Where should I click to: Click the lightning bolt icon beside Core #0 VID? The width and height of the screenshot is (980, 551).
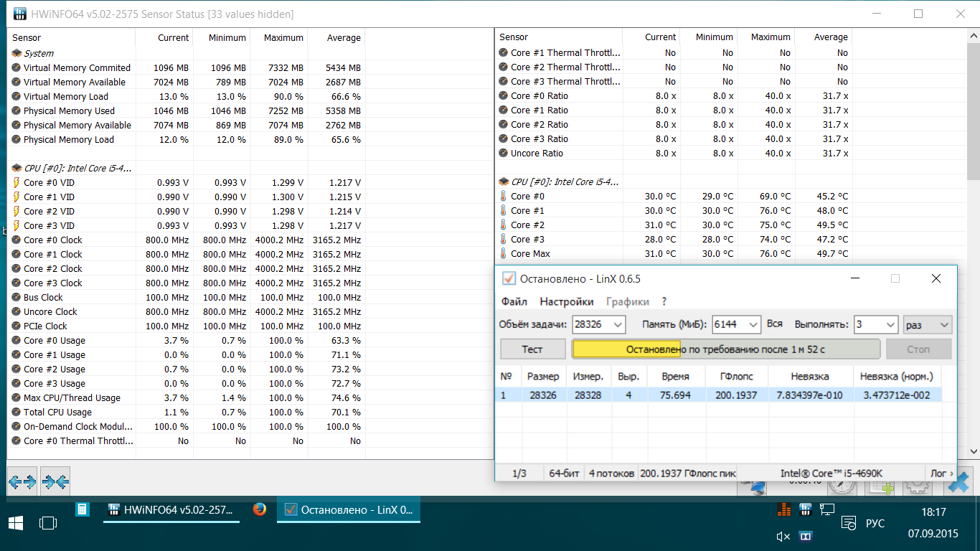tap(17, 182)
